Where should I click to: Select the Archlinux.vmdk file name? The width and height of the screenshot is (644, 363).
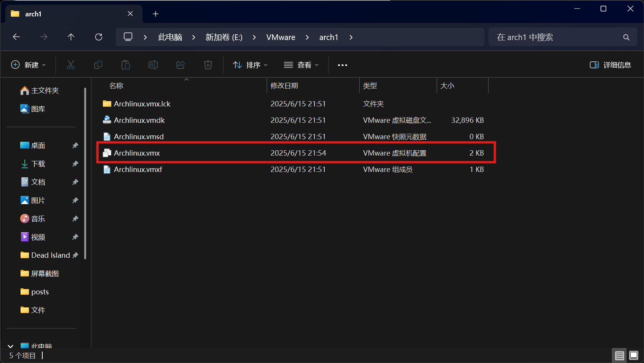pyautogui.click(x=139, y=120)
